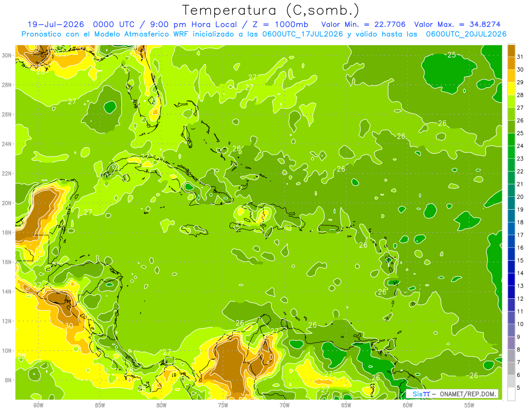
Task: Click the 12N latitude axis label
Action: (x=6, y=321)
